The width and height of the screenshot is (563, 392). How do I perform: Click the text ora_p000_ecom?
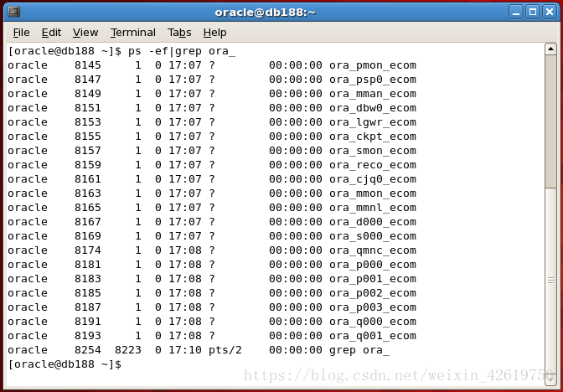pyautogui.click(x=373, y=265)
